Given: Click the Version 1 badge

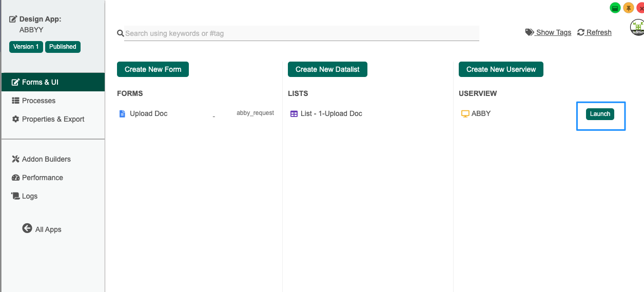Looking at the screenshot, I should coord(26,47).
